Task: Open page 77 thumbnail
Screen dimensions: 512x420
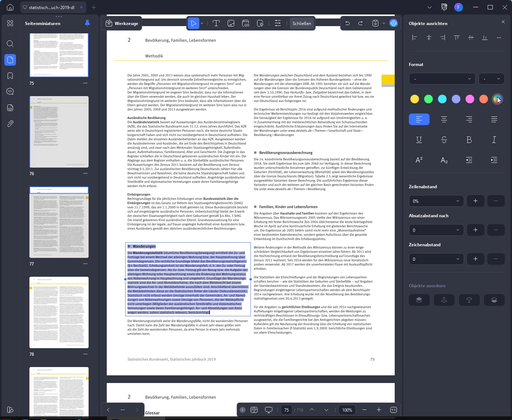Action: click(x=59, y=222)
